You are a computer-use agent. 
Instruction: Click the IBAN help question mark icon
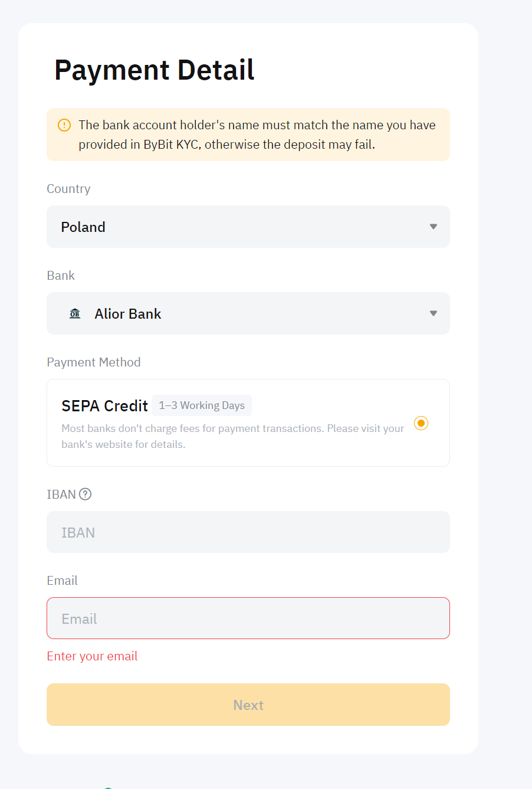pyautogui.click(x=86, y=495)
